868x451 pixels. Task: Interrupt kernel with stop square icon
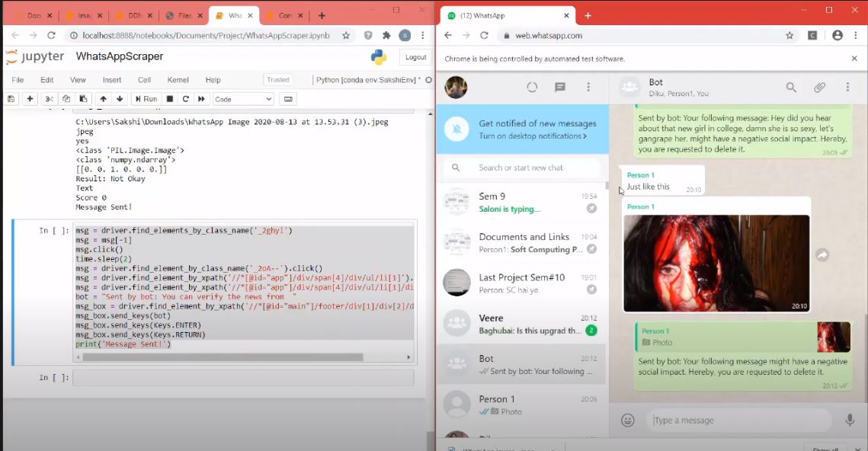click(x=170, y=99)
